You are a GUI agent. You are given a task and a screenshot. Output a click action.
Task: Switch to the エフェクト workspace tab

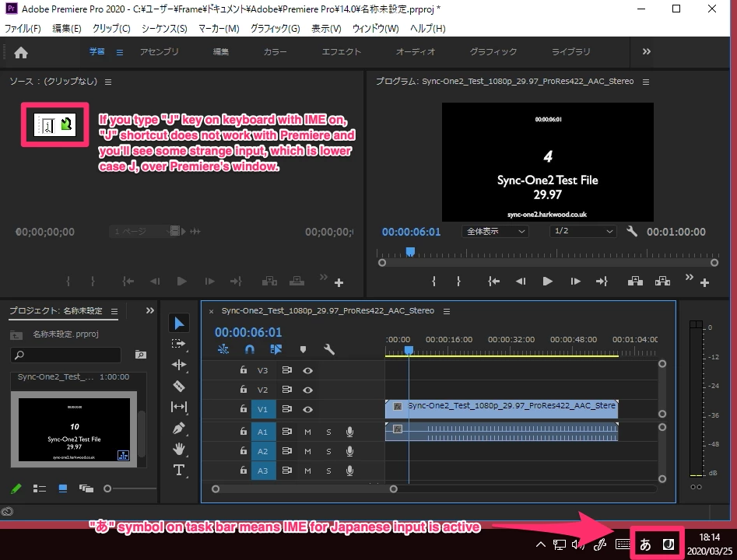coord(341,51)
